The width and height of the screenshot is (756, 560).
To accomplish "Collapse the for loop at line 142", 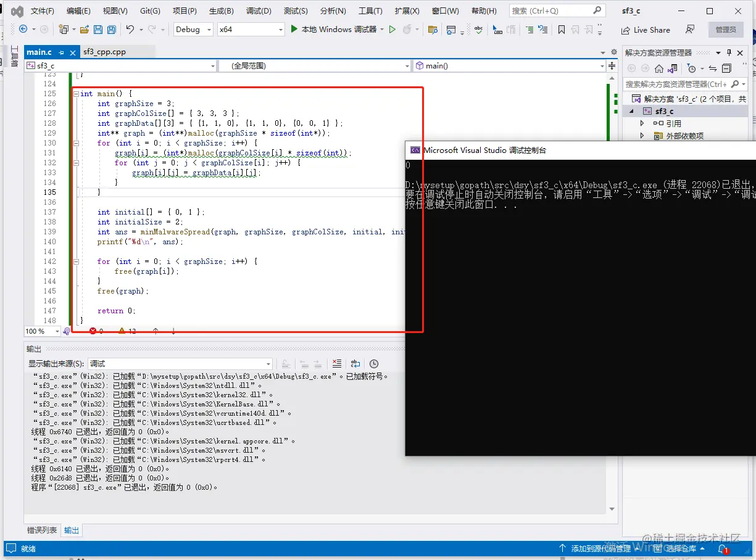I will (76, 261).
